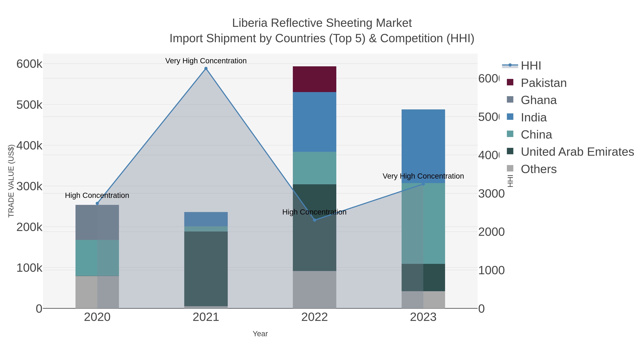Click the 2020 High Concentration annotation
Screen dimensions: 644x362
pos(97,195)
